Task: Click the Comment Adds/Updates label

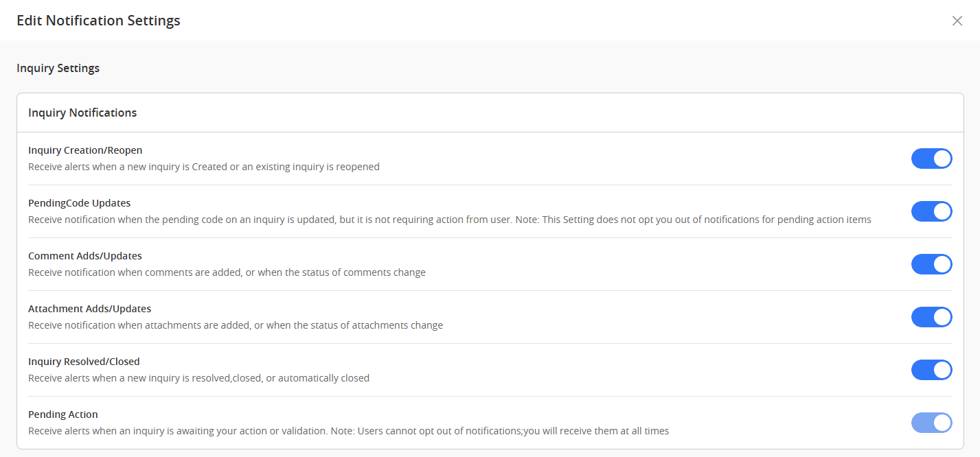Action: pyautogui.click(x=84, y=256)
